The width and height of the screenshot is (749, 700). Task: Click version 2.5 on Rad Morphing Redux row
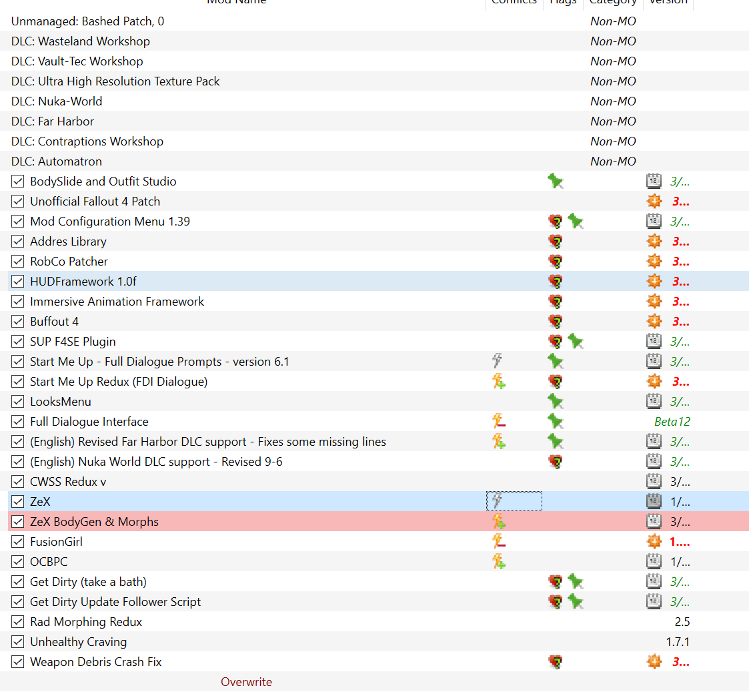[682, 622]
